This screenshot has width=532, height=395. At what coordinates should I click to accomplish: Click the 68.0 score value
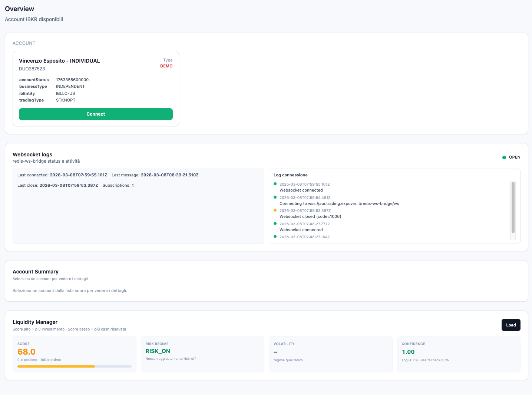coord(26,352)
